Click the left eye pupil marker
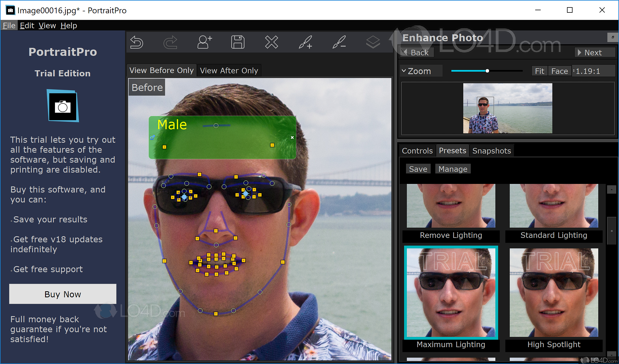 (x=184, y=197)
